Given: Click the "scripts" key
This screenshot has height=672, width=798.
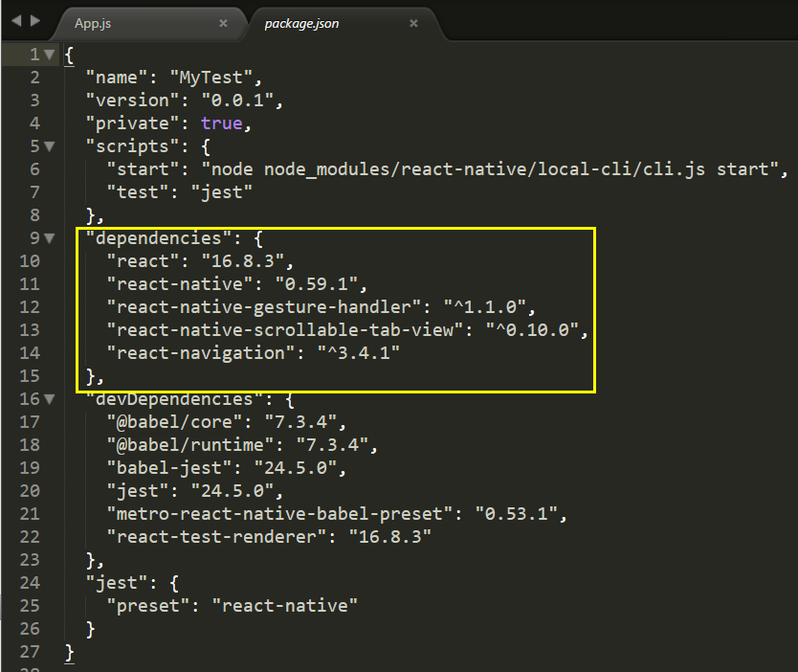Looking at the screenshot, I should coord(132,146).
